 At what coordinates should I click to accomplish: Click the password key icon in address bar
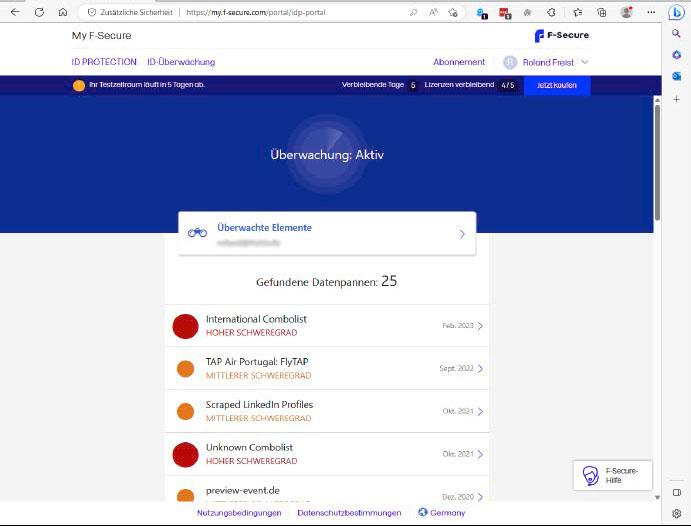coord(413,12)
